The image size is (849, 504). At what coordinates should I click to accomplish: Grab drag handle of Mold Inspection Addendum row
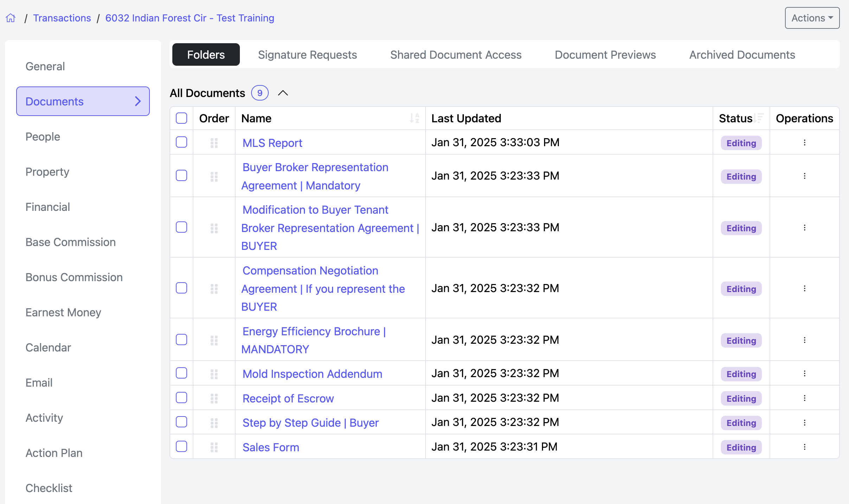pos(214,374)
